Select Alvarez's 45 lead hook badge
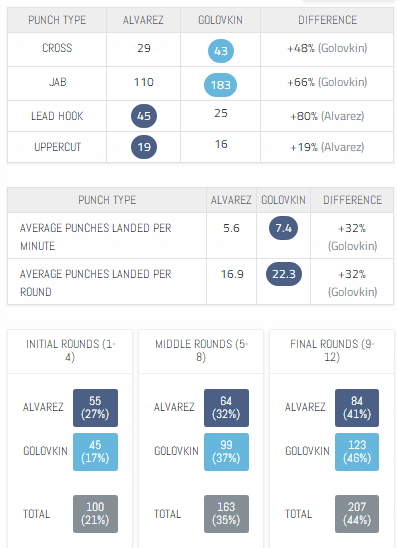This screenshot has width=397, height=548. click(144, 116)
